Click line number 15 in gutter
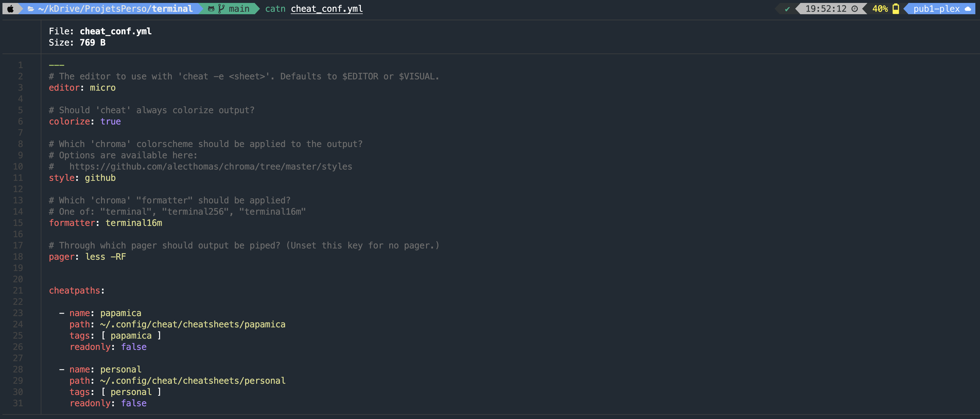The width and height of the screenshot is (980, 419). click(18, 223)
